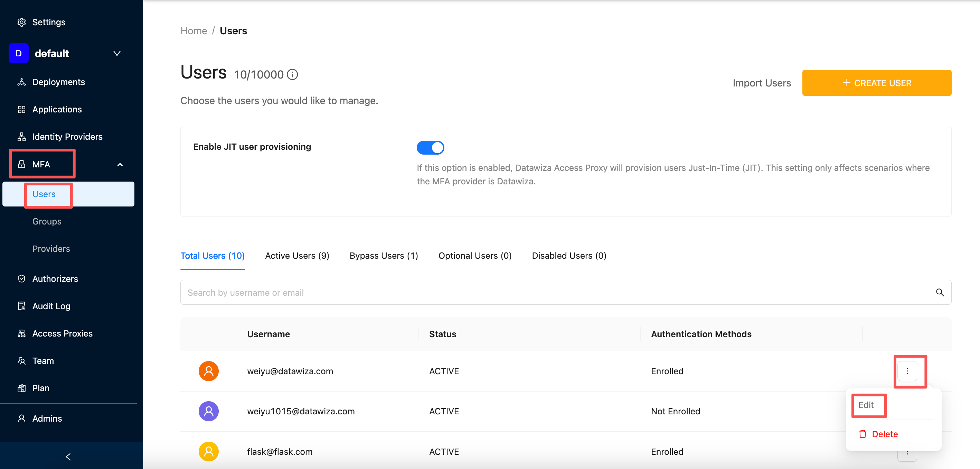Image resolution: width=980 pixels, height=469 pixels.
Task: Open the default workspace dropdown
Action: [x=117, y=53]
